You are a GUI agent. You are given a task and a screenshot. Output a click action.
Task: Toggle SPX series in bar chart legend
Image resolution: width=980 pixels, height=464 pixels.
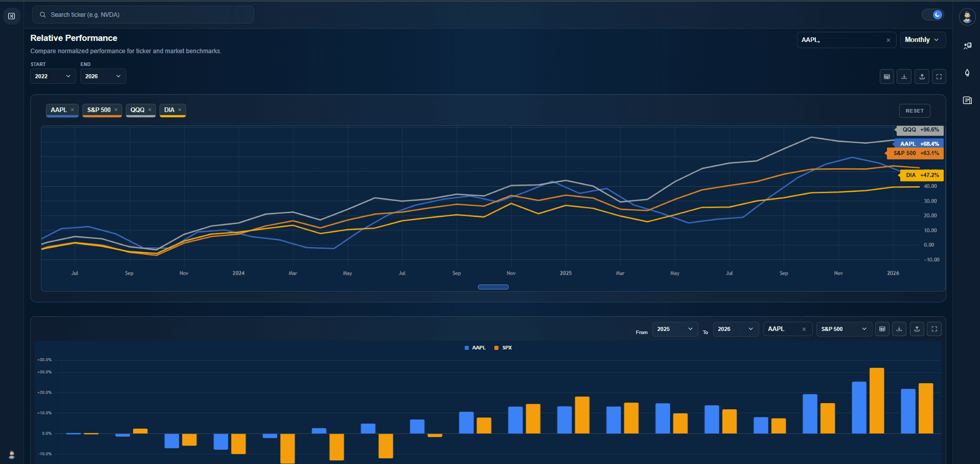(503, 348)
